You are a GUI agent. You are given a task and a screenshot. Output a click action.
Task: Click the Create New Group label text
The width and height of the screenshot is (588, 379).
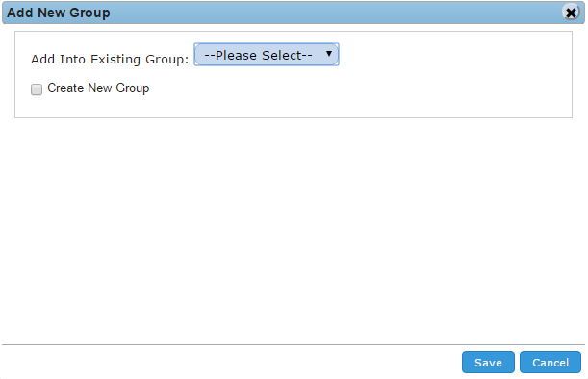[x=98, y=88]
